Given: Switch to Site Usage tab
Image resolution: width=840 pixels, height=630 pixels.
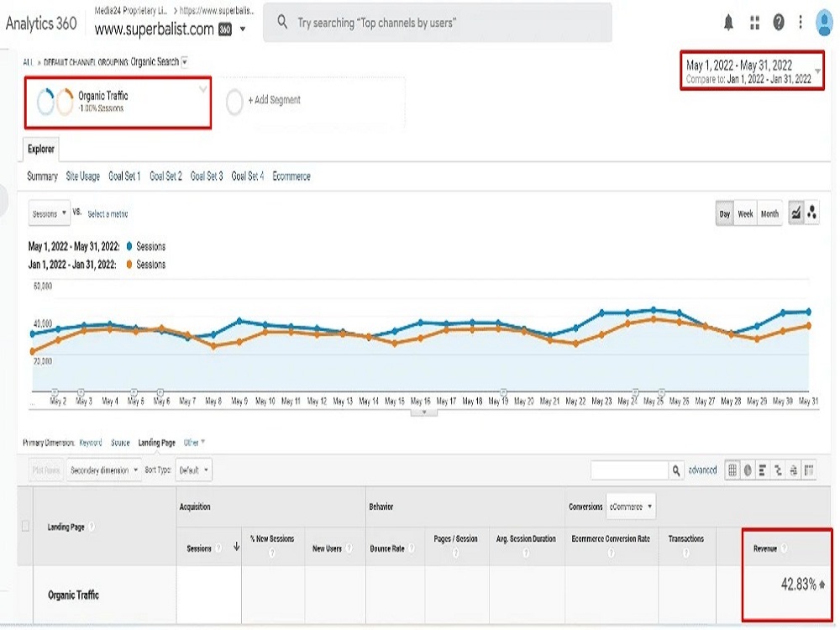Looking at the screenshot, I should pos(82,176).
